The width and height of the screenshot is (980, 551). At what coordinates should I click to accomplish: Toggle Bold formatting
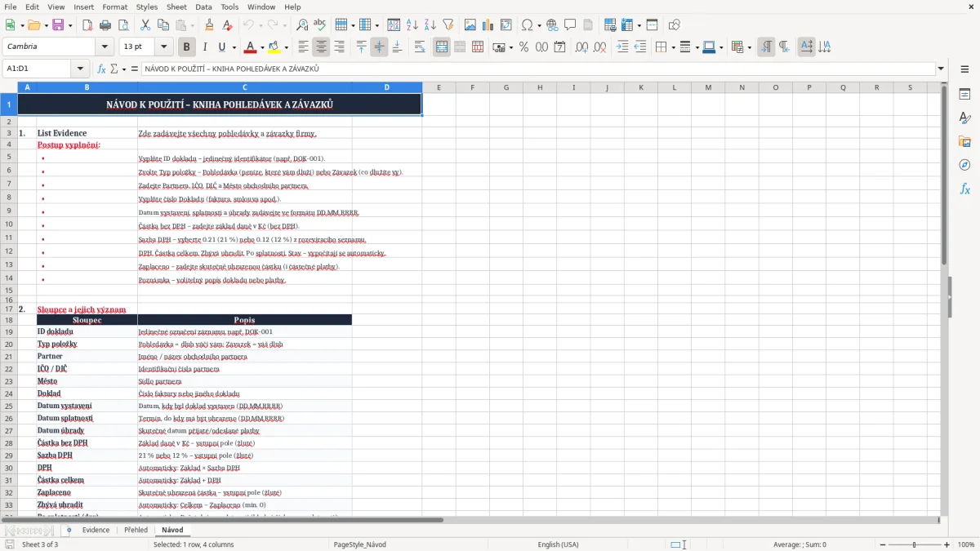coord(186,47)
